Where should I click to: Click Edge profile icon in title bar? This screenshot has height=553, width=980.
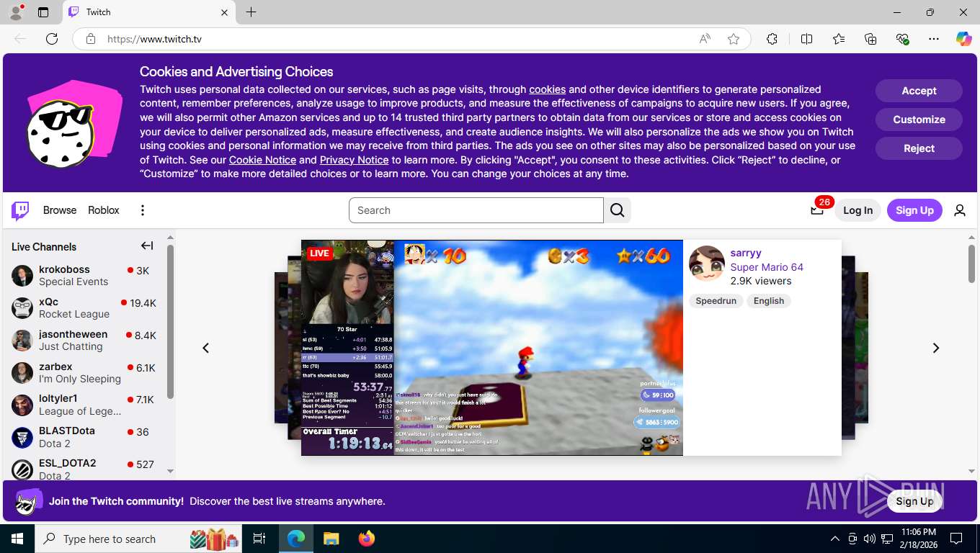click(16, 12)
